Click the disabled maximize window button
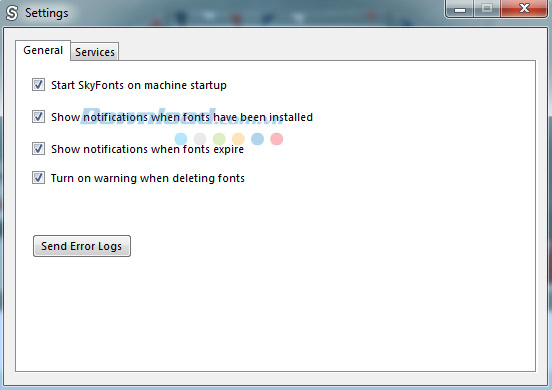552x390 pixels. click(487, 9)
